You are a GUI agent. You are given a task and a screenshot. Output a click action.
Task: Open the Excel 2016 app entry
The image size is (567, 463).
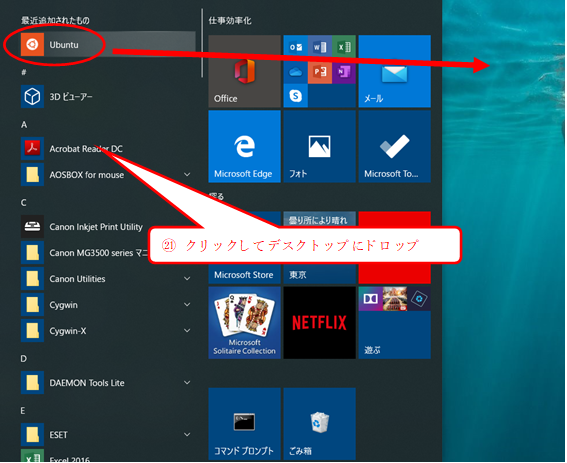pos(108,456)
